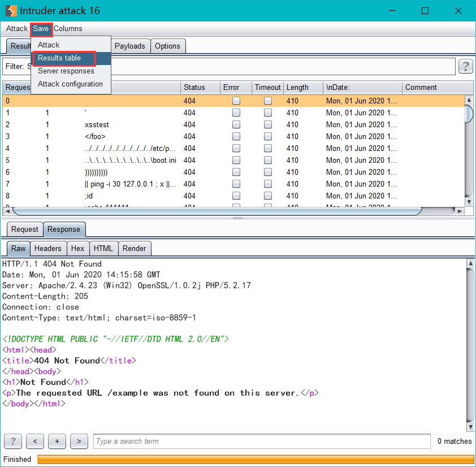Select Attack configuration menu entry
Viewport: 476px width, 467px height.
click(71, 84)
